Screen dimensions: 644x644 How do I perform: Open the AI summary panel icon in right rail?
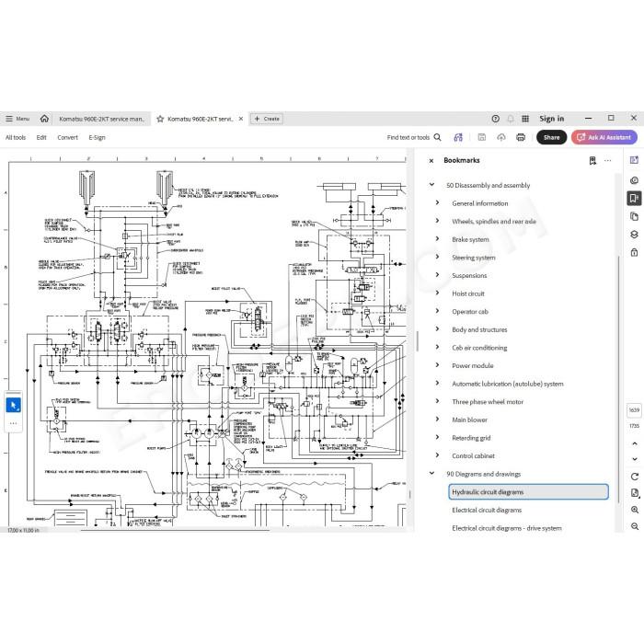pyautogui.click(x=634, y=160)
